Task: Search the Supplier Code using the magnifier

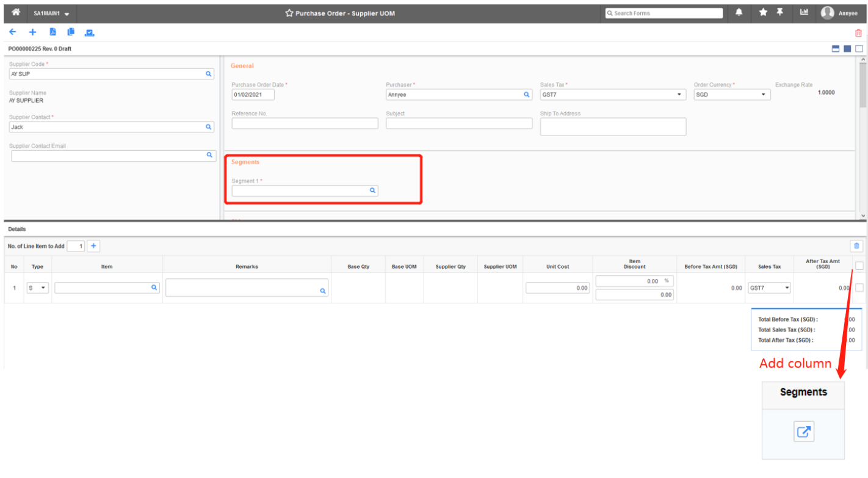Action: click(209, 73)
